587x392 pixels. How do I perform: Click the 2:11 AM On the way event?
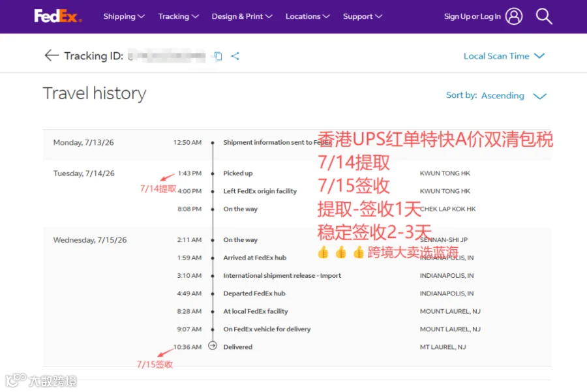[x=240, y=240]
